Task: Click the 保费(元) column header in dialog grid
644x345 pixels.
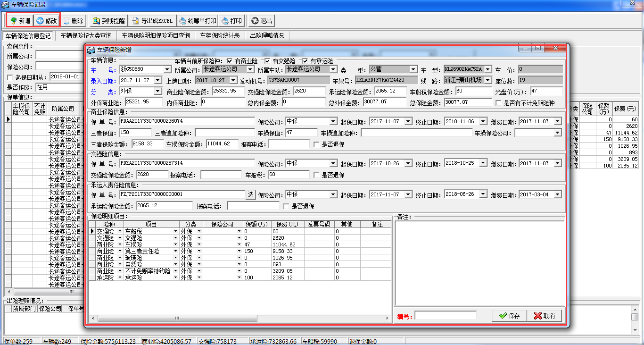Action: point(287,224)
